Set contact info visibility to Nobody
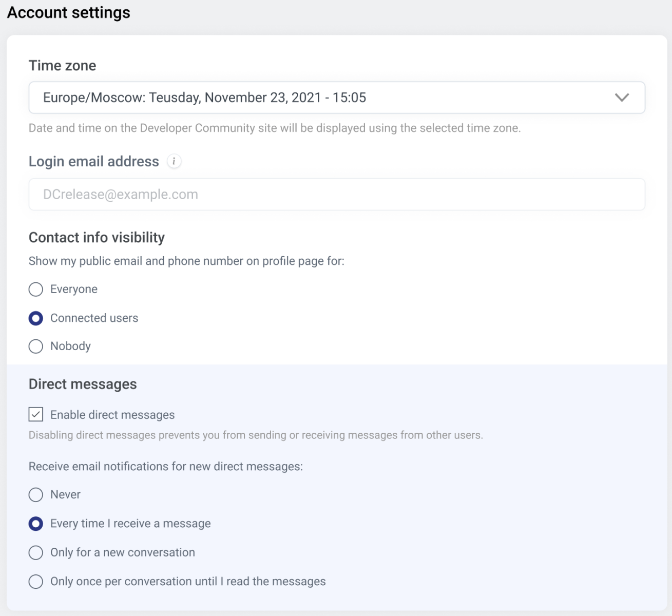Image resolution: width=672 pixels, height=616 pixels. pyautogui.click(x=36, y=346)
